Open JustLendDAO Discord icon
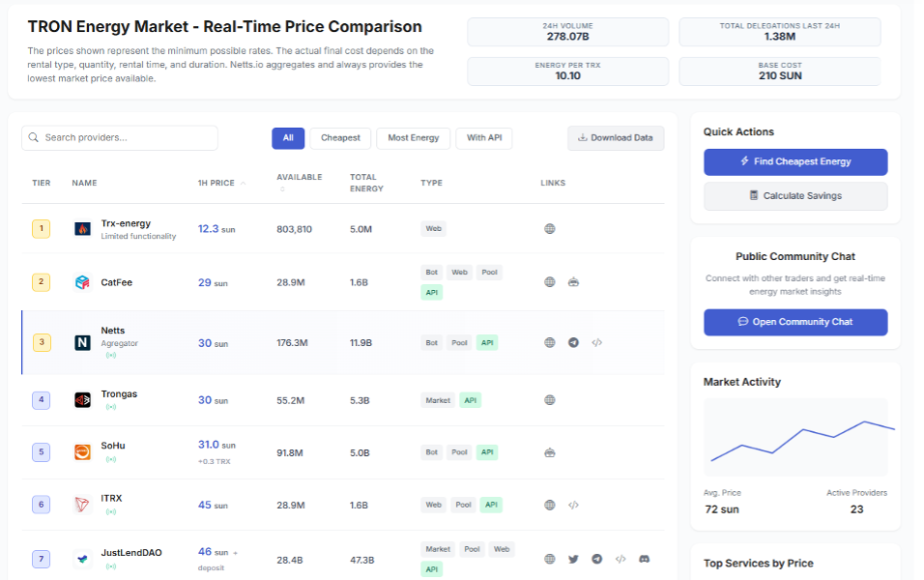Viewport: 924px width, 580px height. click(644, 559)
